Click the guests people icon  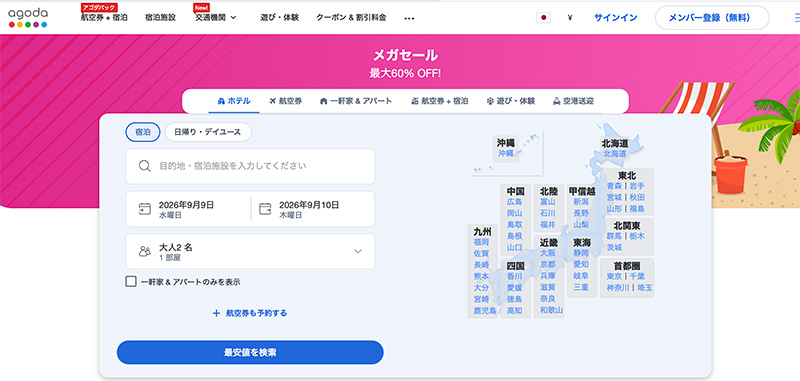(x=145, y=251)
